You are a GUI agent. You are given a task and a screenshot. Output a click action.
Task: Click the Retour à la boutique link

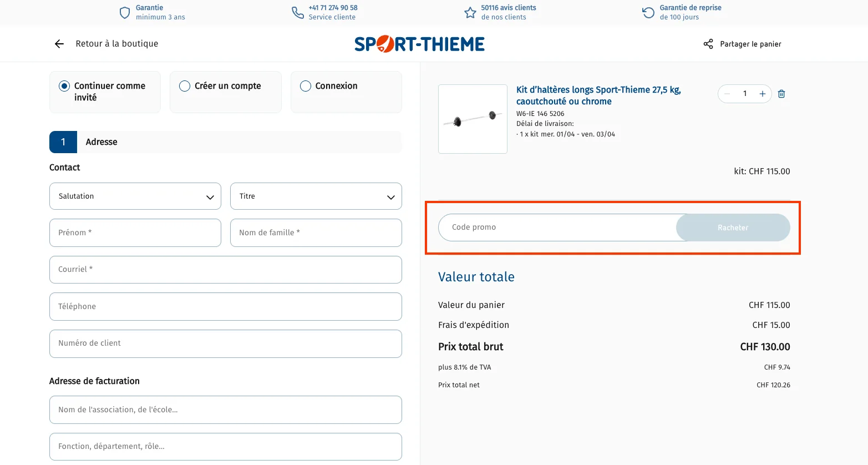116,43
